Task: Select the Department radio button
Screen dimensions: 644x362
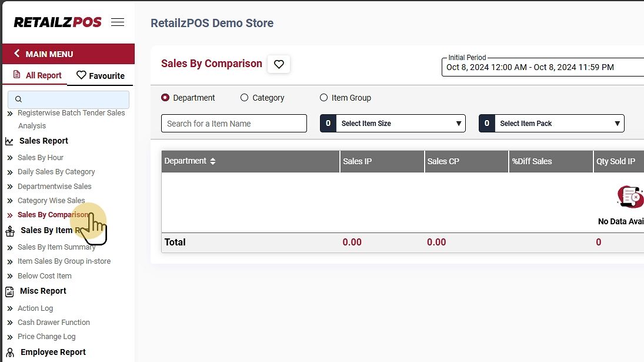Action: click(x=165, y=98)
